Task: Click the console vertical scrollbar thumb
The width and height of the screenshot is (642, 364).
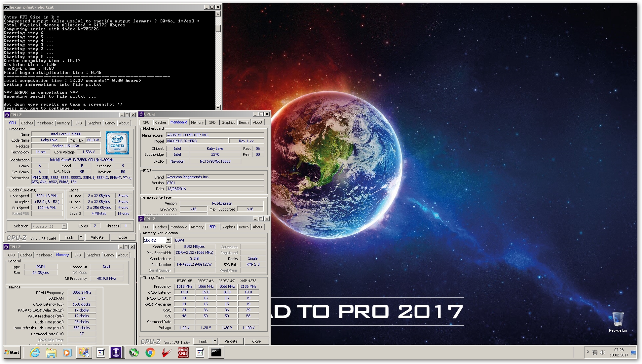Action: 218,28
